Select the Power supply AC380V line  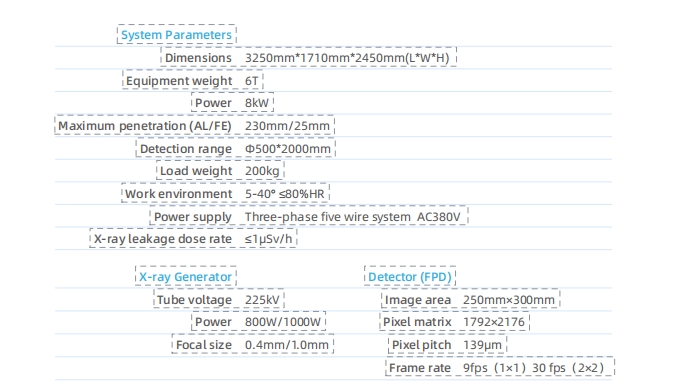pos(308,216)
